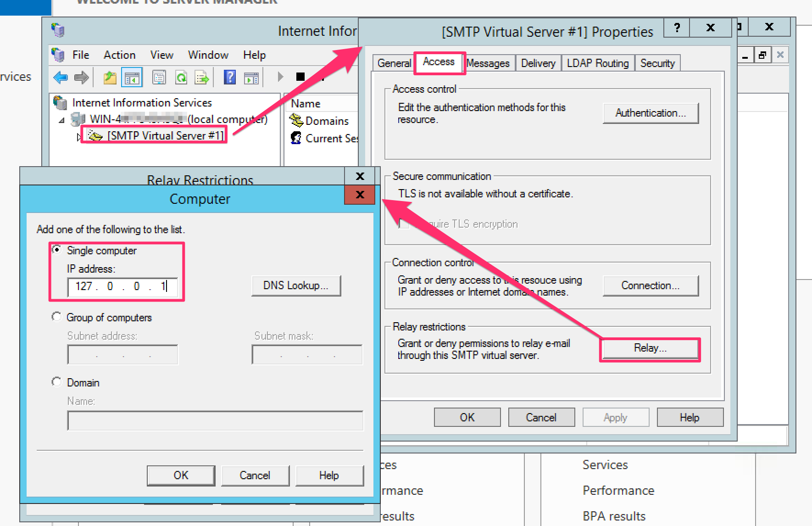This screenshot has height=526, width=812.
Task: Collapse the WIN-4 local computer tree node
Action: click(x=62, y=119)
